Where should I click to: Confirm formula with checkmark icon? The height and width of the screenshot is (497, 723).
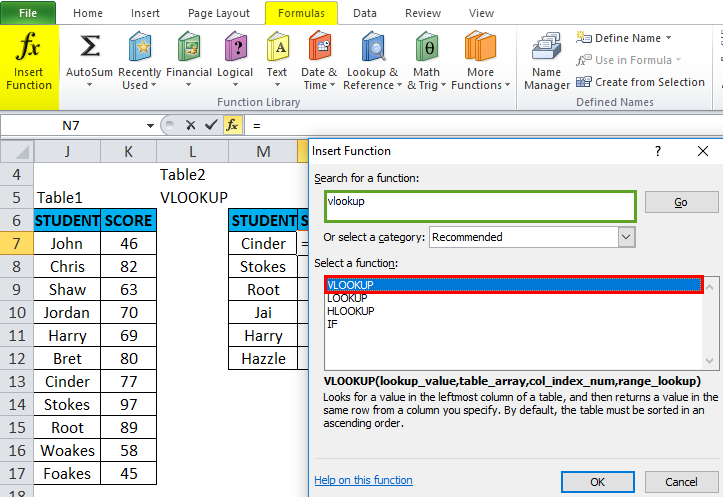pyautogui.click(x=211, y=125)
